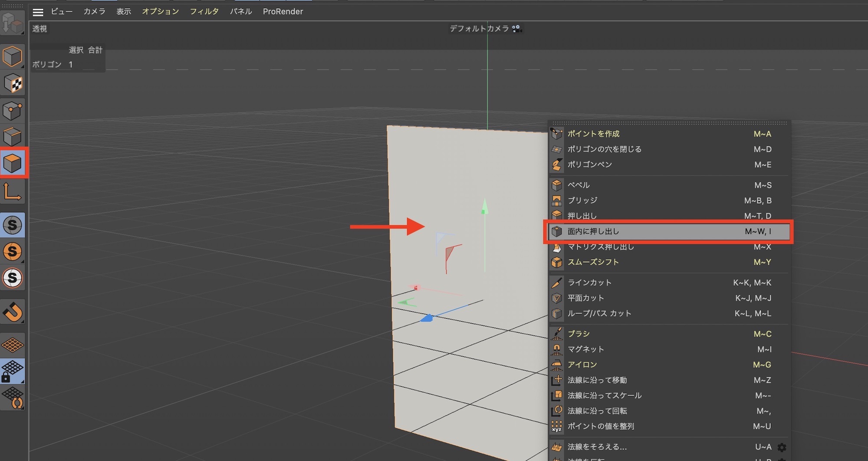Expand the フィルタ menu
Image resolution: width=868 pixels, height=461 pixels.
tap(204, 12)
